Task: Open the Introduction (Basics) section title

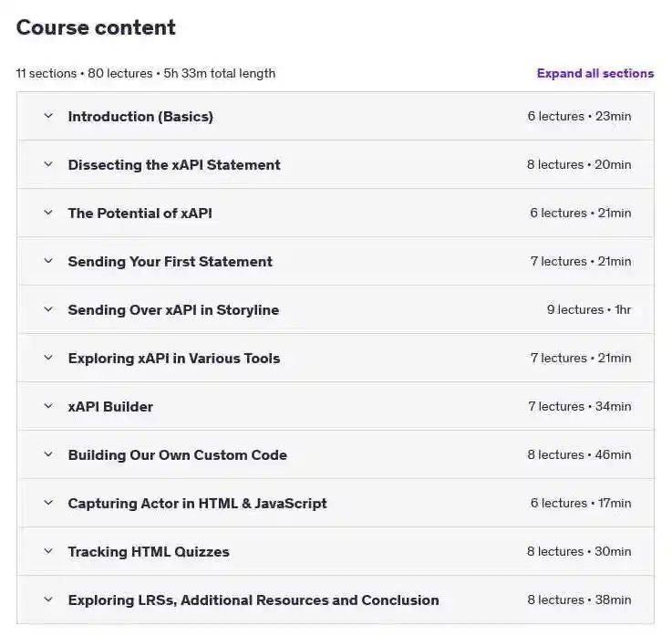Action: pos(140,117)
